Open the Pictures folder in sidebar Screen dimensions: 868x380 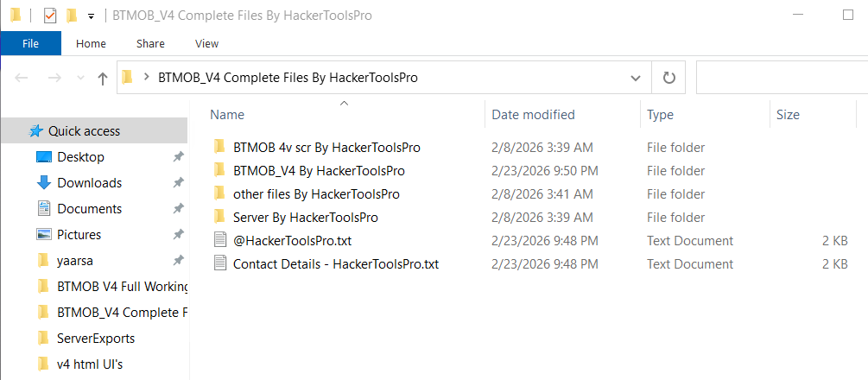(79, 234)
